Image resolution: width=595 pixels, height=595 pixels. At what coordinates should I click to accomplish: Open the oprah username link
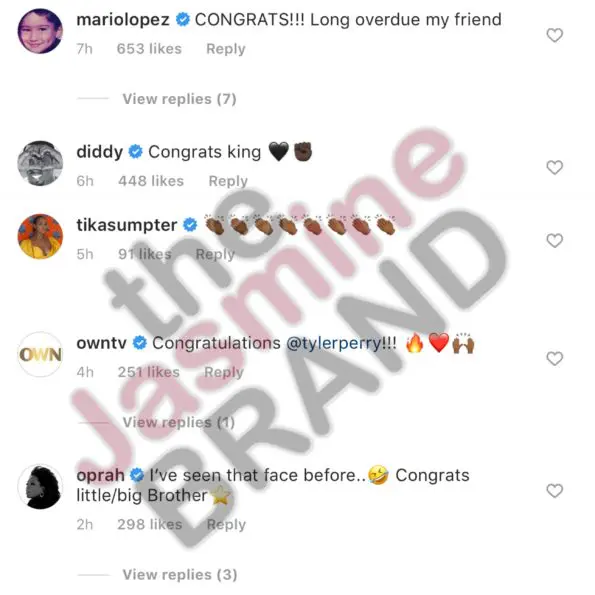101,475
